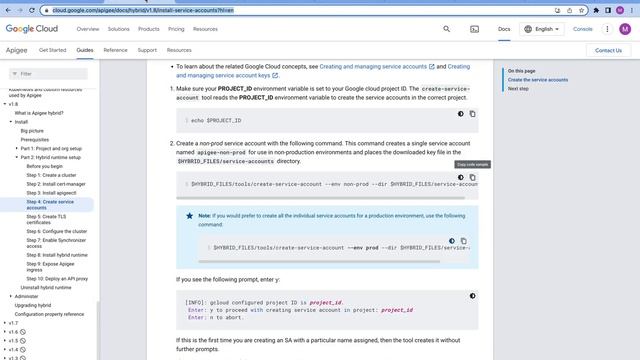Jump to Create the service accounts section

538,80
